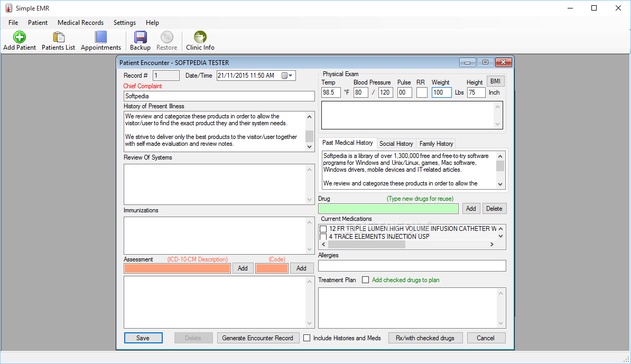The height and width of the screenshot is (364, 631).
Task: Click the Restore disc icon
Action: click(166, 37)
